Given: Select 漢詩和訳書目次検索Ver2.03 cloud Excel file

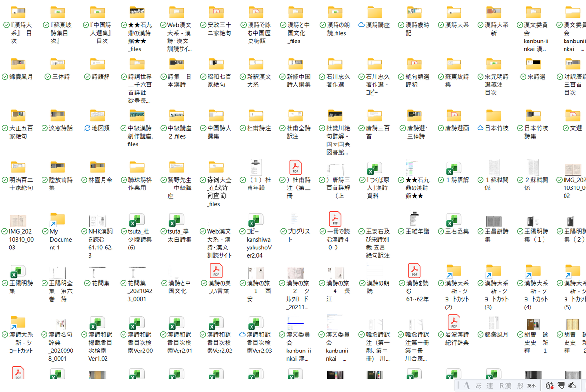Looking at the screenshot, I should (256, 322).
